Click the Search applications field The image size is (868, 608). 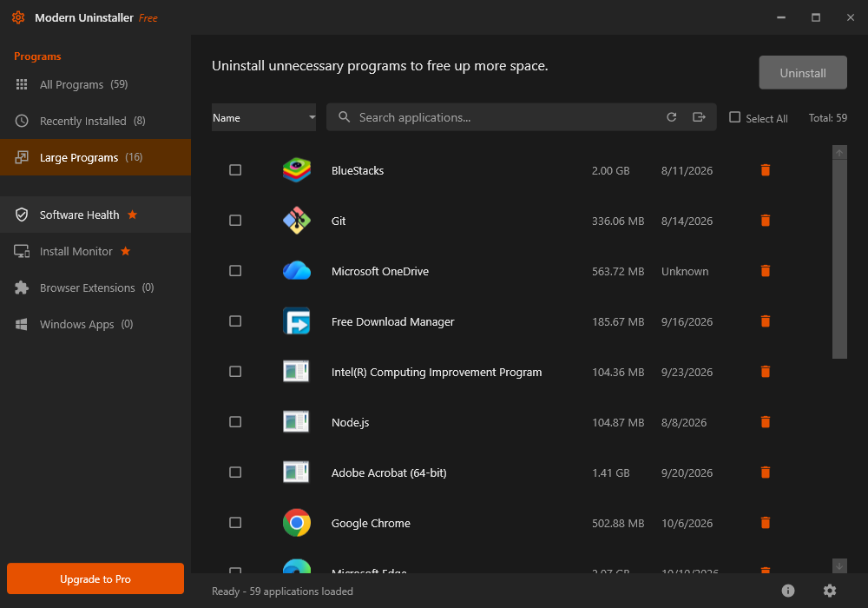pos(521,117)
